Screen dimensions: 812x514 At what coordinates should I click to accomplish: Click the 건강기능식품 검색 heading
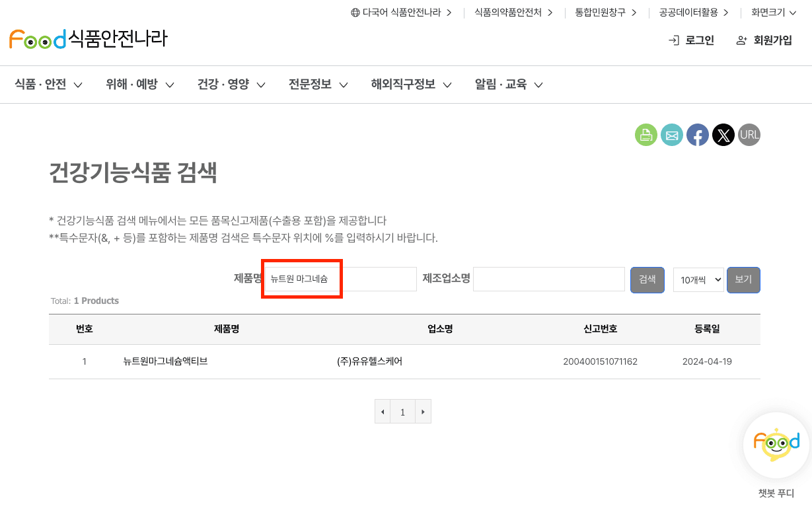[133, 172]
